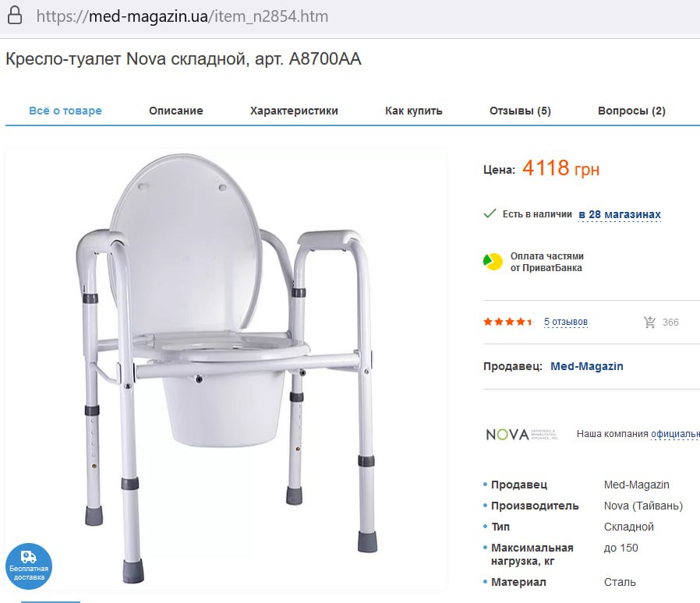This screenshot has height=603, width=700.
Task: Open the 'в 28 магазинах' availability link
Action: [620, 215]
